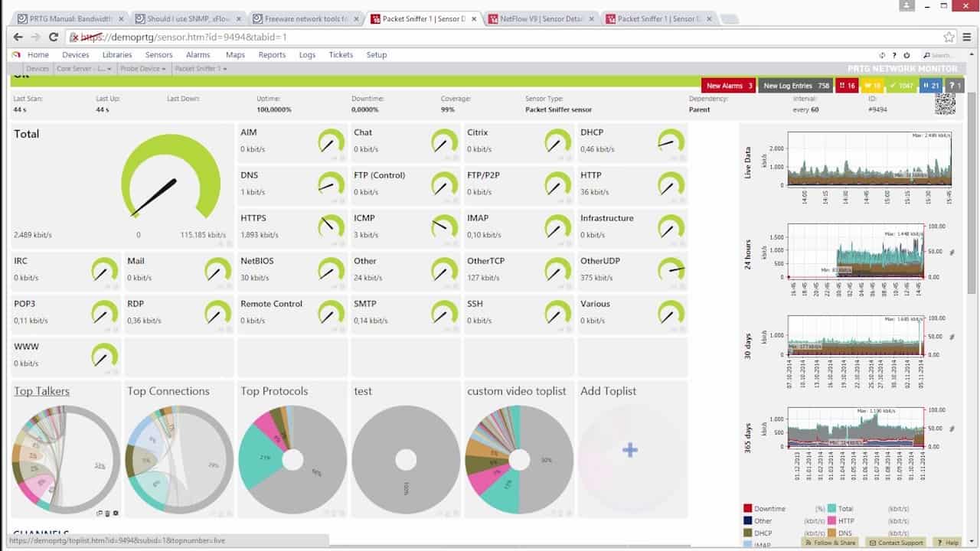Click the DNS channel gauge

click(x=331, y=183)
